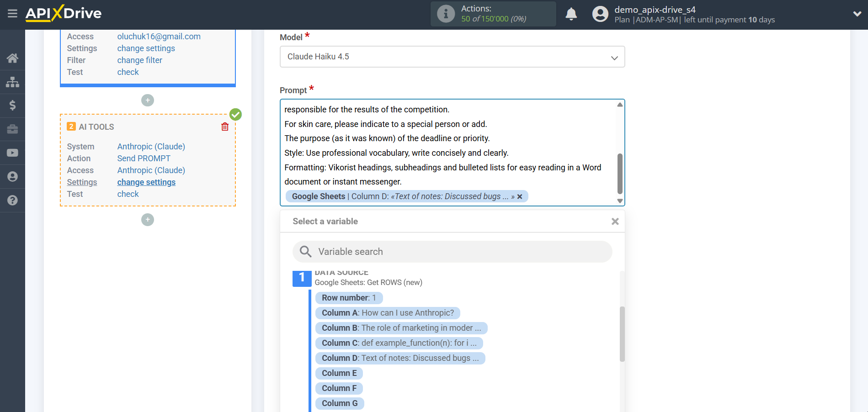Open the Model dropdown showing Claude Haiku 4.5
Image resolution: width=868 pixels, height=412 pixels.
(452, 57)
